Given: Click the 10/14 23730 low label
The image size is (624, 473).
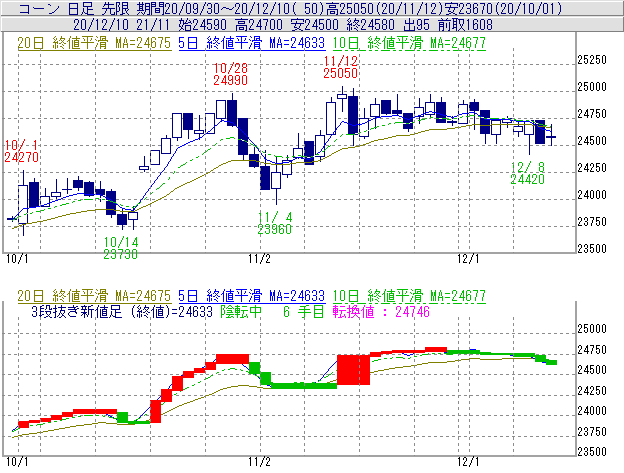Looking at the screenshot, I should coord(121,248).
